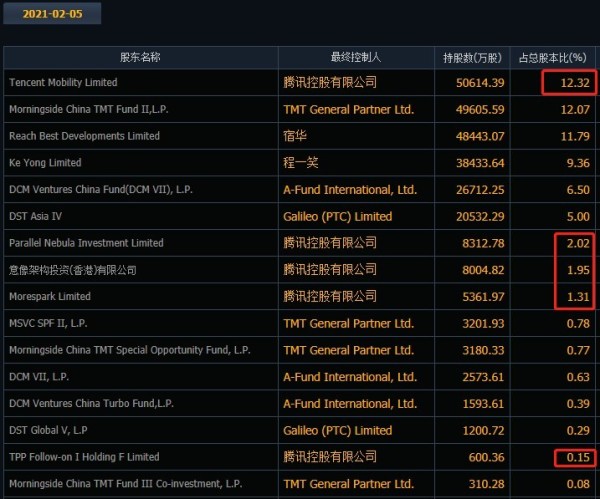Select Tencent Mobility Limited shareholder name
600x499 pixels.
click(63, 82)
